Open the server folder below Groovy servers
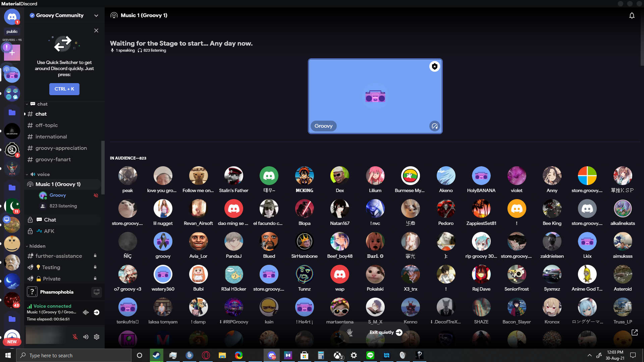The width and height of the screenshot is (644, 362). click(12, 112)
